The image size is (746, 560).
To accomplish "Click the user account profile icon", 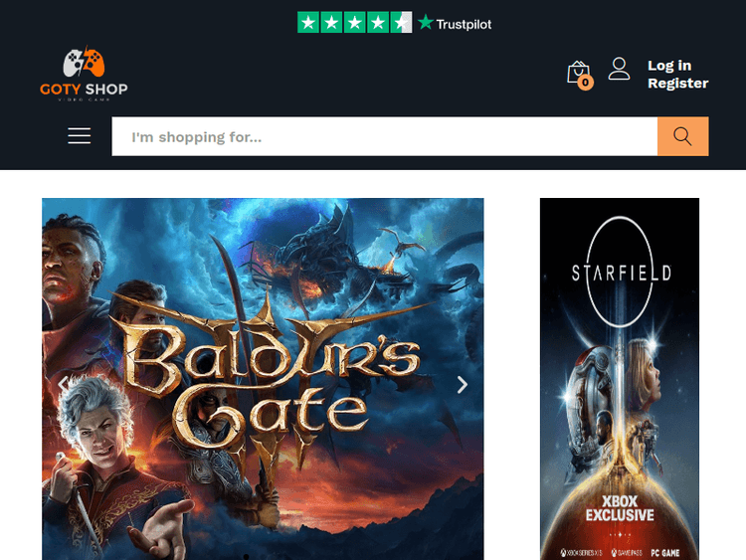I will coord(619,69).
